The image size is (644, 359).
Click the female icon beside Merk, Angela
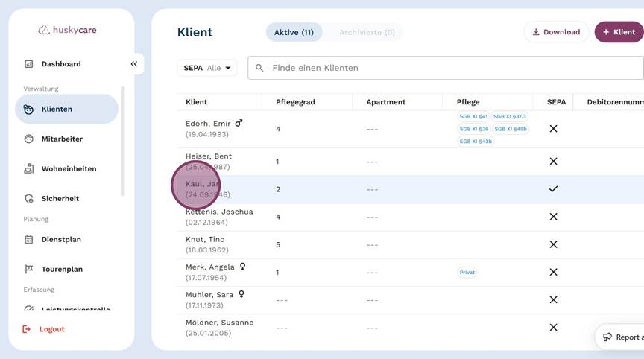[x=243, y=267]
